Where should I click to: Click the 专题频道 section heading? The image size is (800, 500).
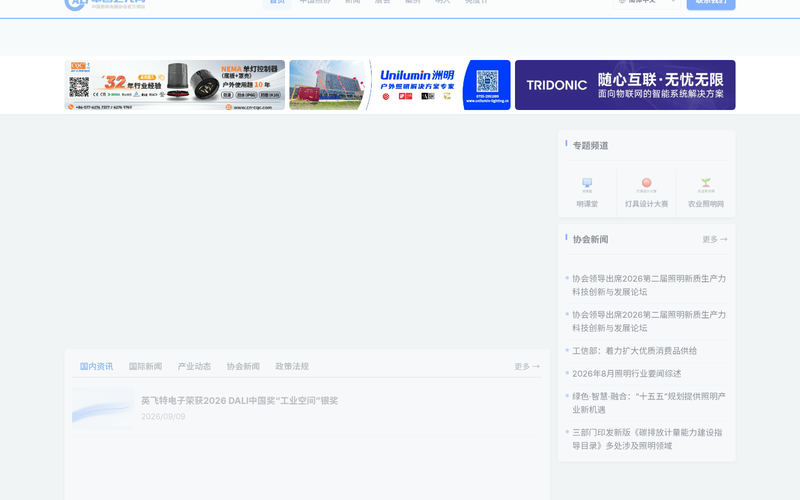tap(590, 145)
